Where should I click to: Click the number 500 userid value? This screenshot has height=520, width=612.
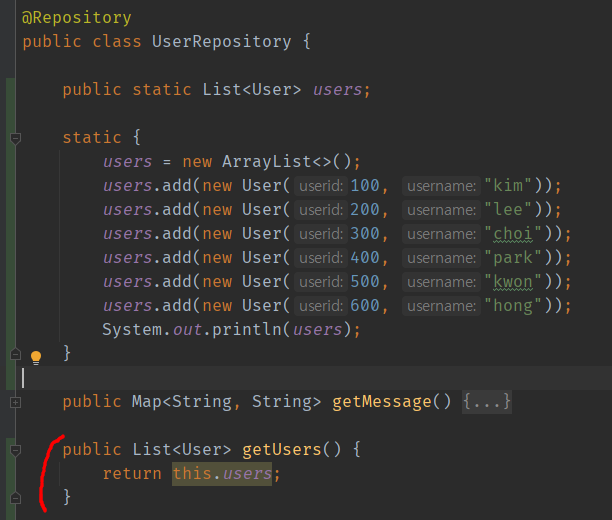pyautogui.click(x=365, y=282)
